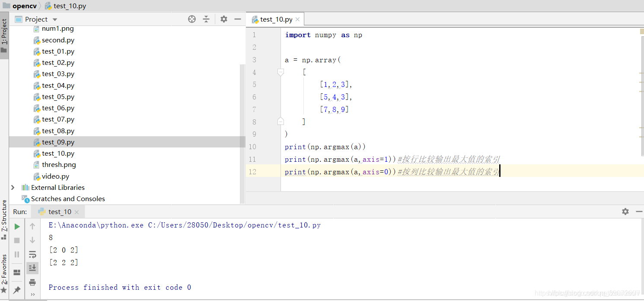Select test_04.py file
This screenshot has height=301, width=644.
[x=58, y=85]
